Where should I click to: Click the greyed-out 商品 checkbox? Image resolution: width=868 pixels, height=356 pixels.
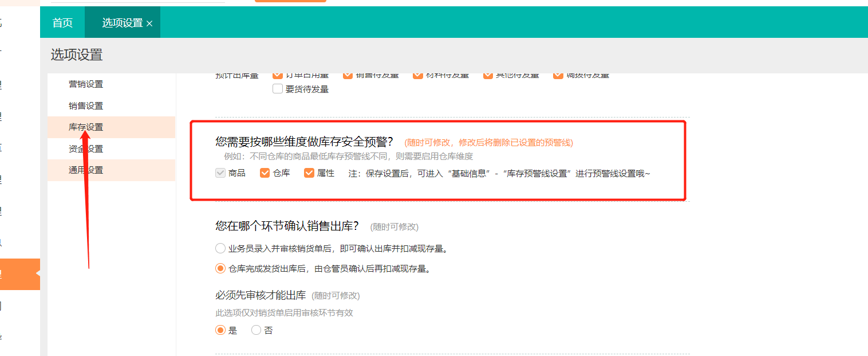[220, 173]
